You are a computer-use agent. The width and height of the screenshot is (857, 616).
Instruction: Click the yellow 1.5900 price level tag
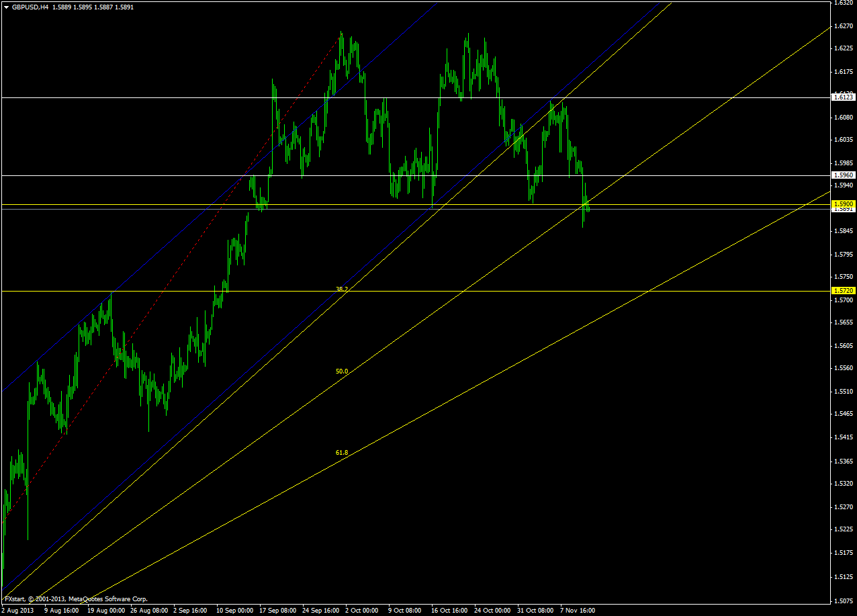[844, 204]
